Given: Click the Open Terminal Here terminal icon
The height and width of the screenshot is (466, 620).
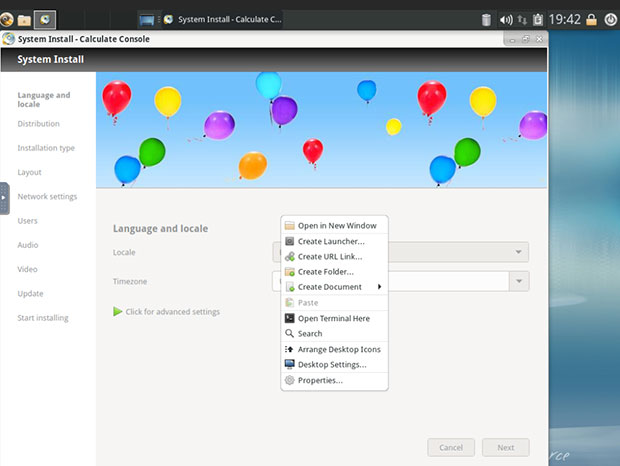Looking at the screenshot, I should tap(289, 318).
